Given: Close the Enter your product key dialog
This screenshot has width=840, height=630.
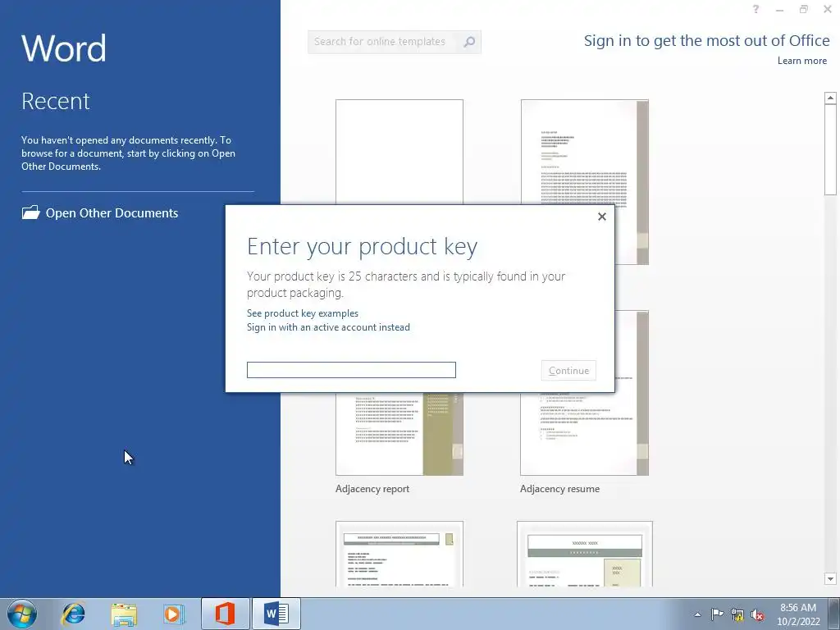Looking at the screenshot, I should pyautogui.click(x=601, y=217).
